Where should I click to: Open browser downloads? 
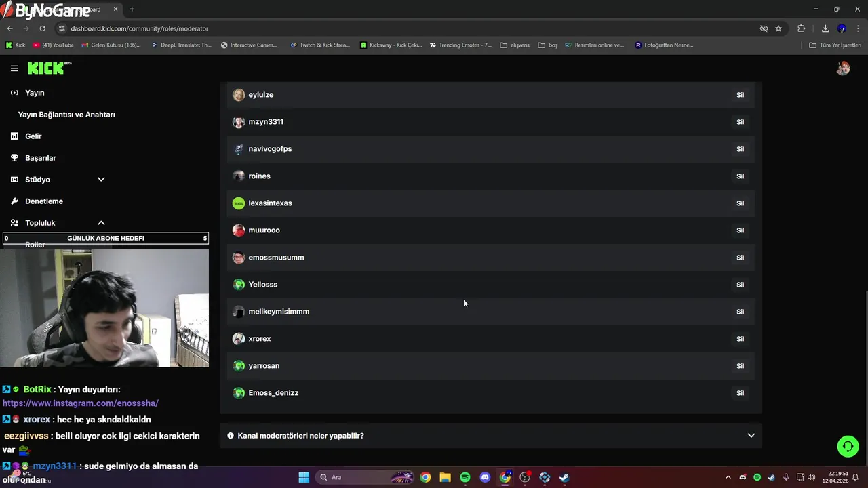[825, 28]
